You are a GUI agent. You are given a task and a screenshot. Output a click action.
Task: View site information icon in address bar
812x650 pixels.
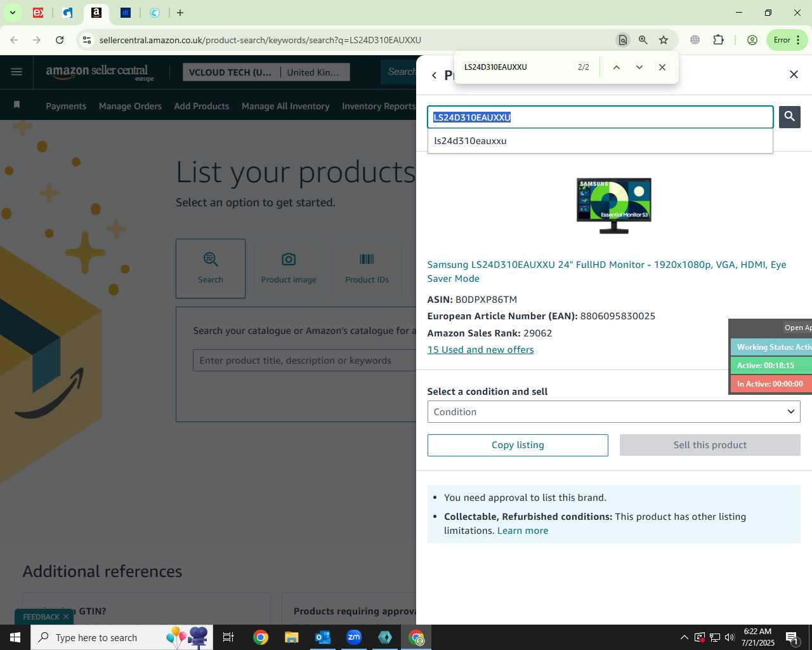(87, 40)
